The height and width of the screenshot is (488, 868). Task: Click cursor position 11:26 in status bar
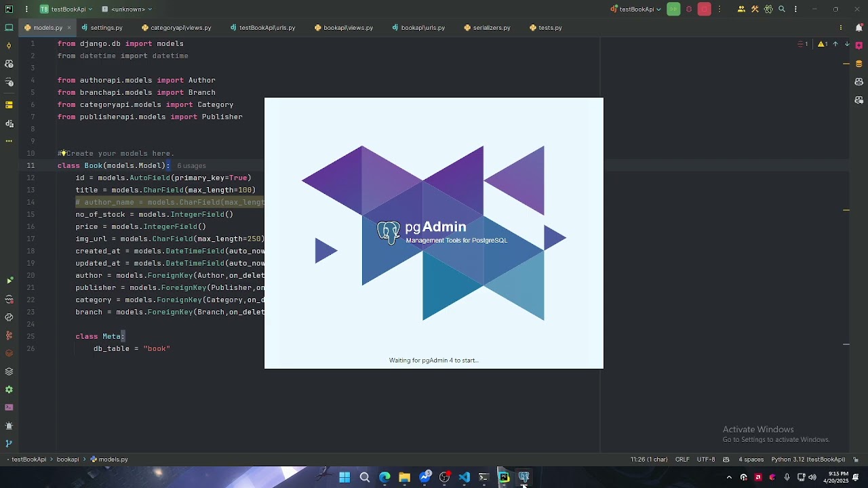[x=649, y=460]
